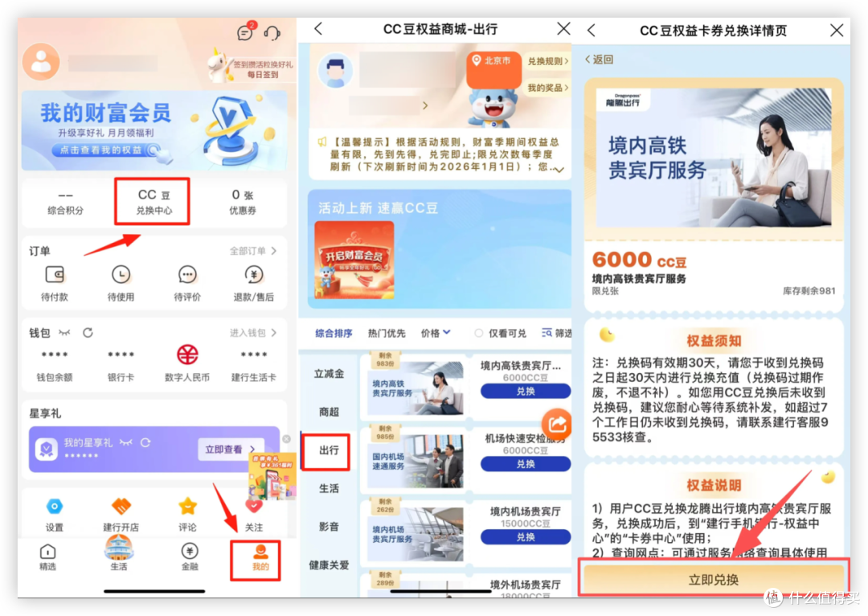
Task: Open the 待使用 orders icon
Action: 121,274
